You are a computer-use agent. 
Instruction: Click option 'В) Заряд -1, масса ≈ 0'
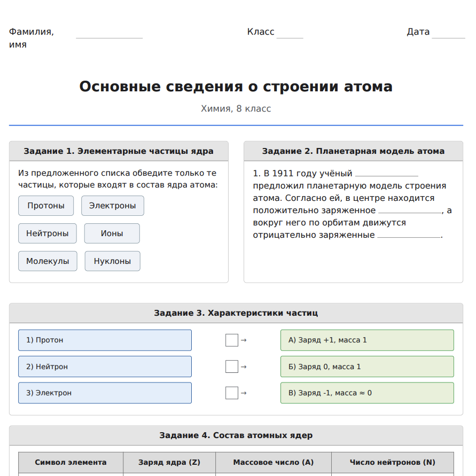point(367,393)
